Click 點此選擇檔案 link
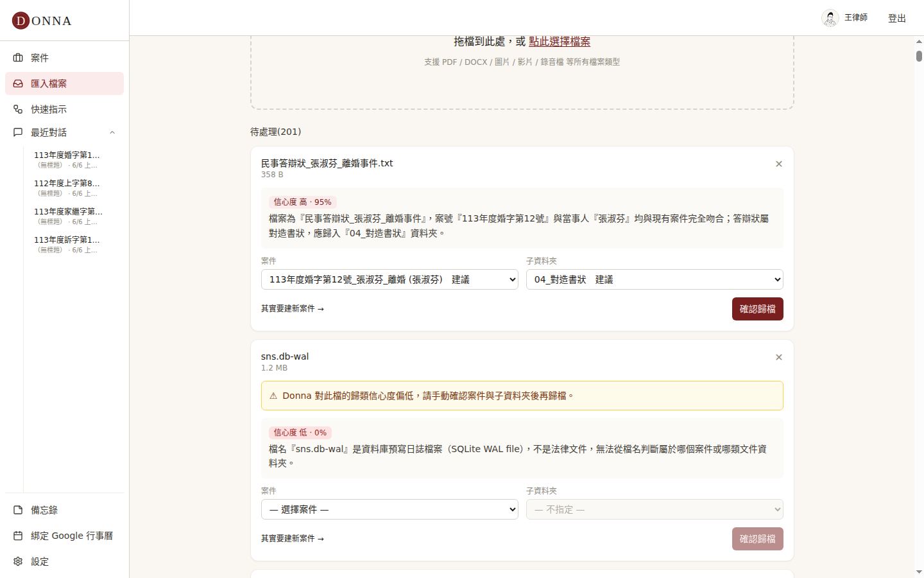The height and width of the screenshot is (578, 924). pos(560,41)
